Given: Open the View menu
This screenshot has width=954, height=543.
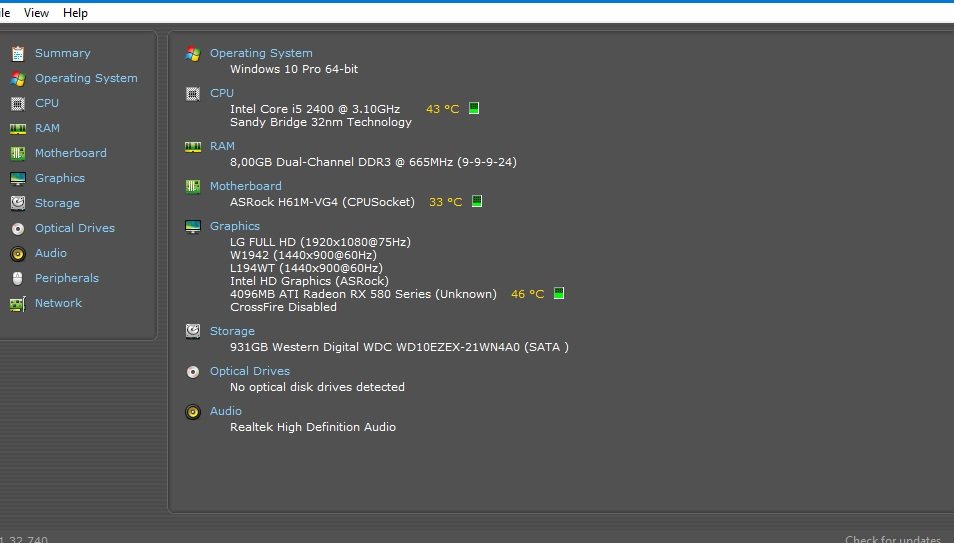Looking at the screenshot, I should 37,13.
